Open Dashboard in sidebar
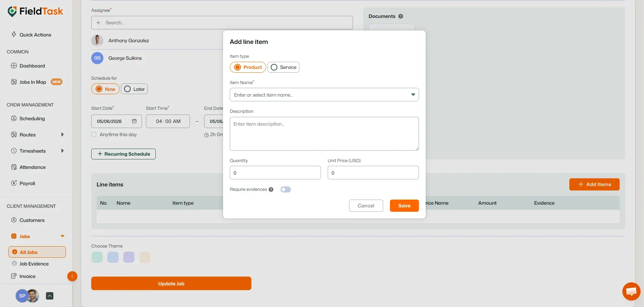This screenshot has width=644, height=307. coord(32,66)
